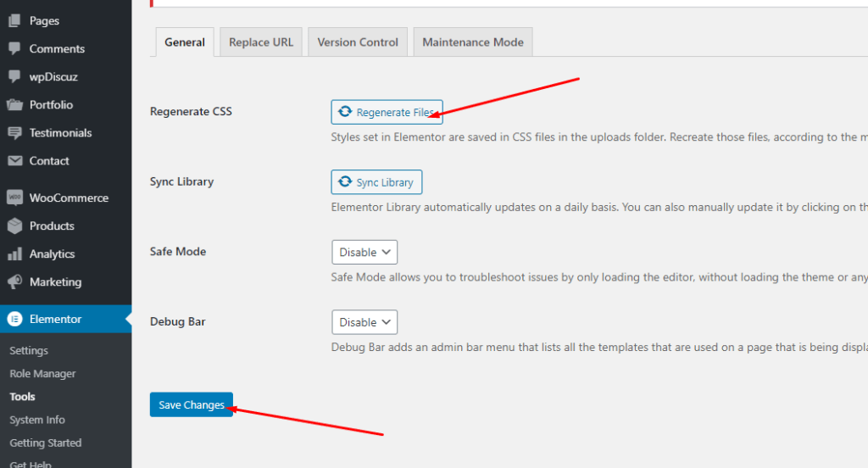Open Role Manager submenu link

pyautogui.click(x=42, y=373)
